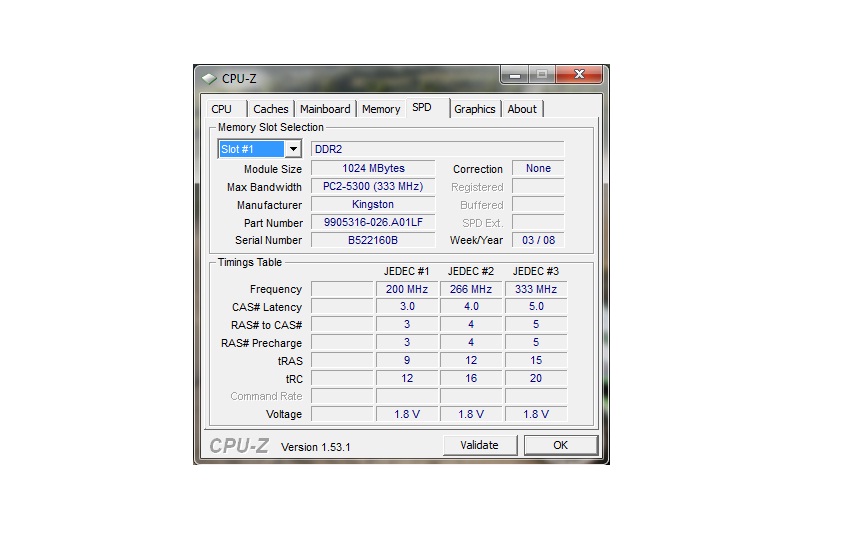
Task: Select the SPD tab
Action: [428, 107]
